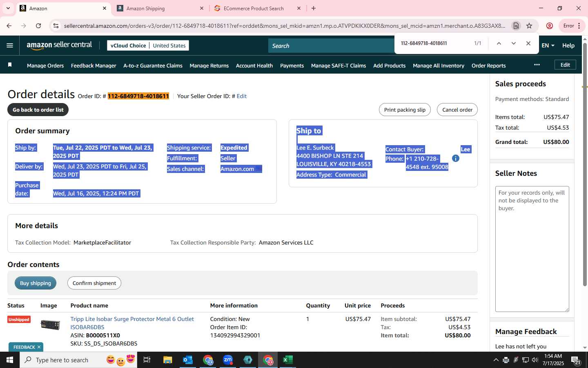Screen dimensions: 588x368
Task: Open a new browser tab
Action: [314, 8]
